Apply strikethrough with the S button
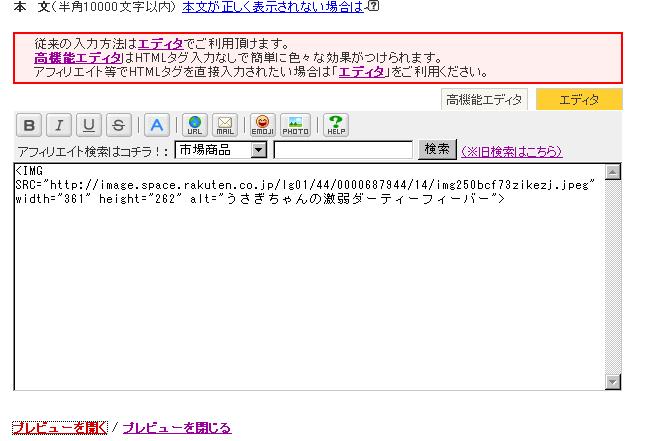652x441 pixels. tap(119, 125)
